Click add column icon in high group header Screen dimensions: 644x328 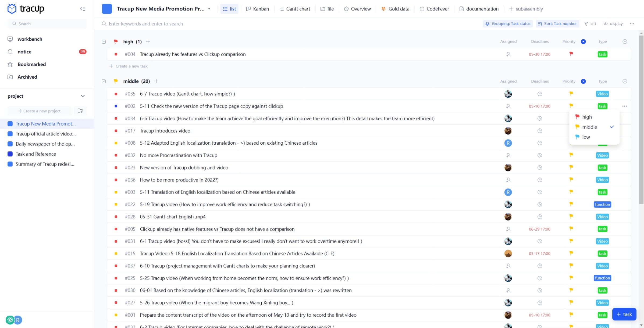point(625,41)
